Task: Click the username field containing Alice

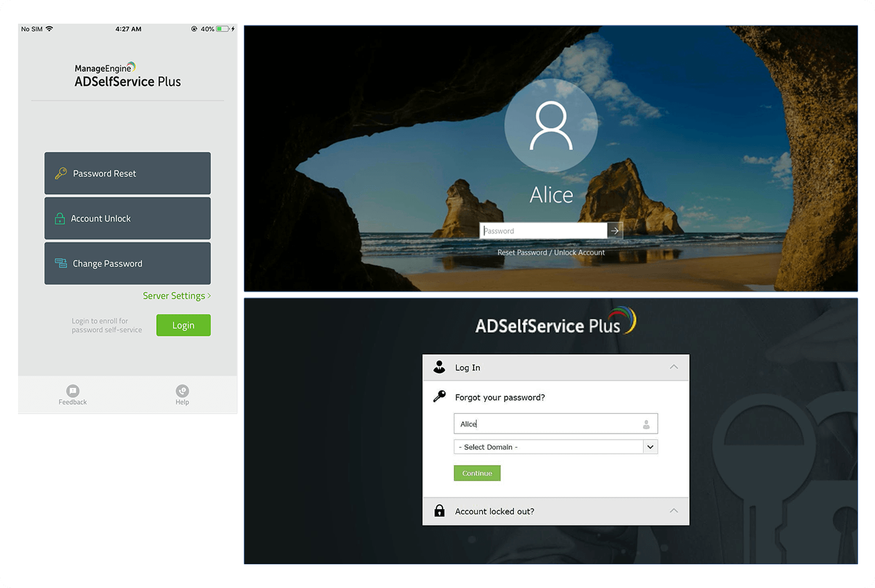Action: pos(556,424)
